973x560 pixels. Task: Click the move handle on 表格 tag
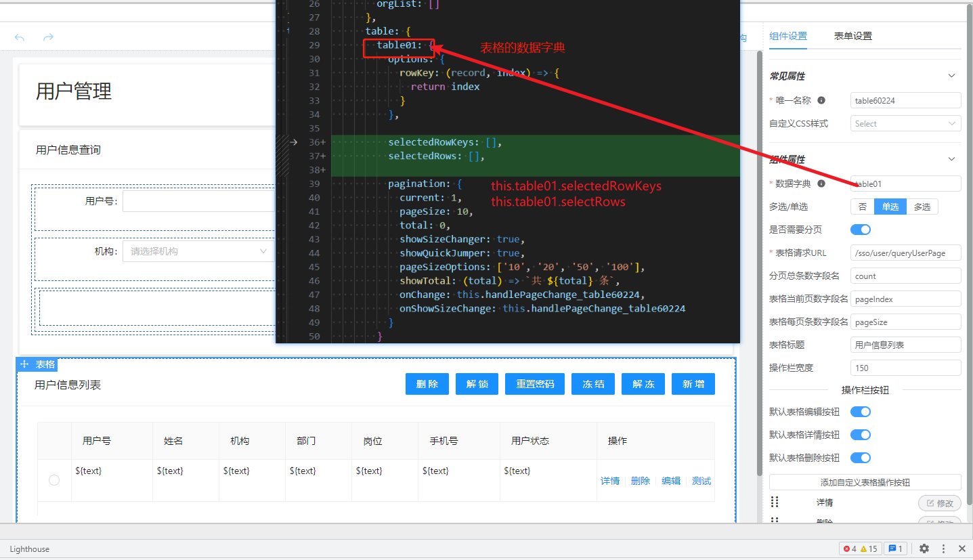(x=24, y=364)
